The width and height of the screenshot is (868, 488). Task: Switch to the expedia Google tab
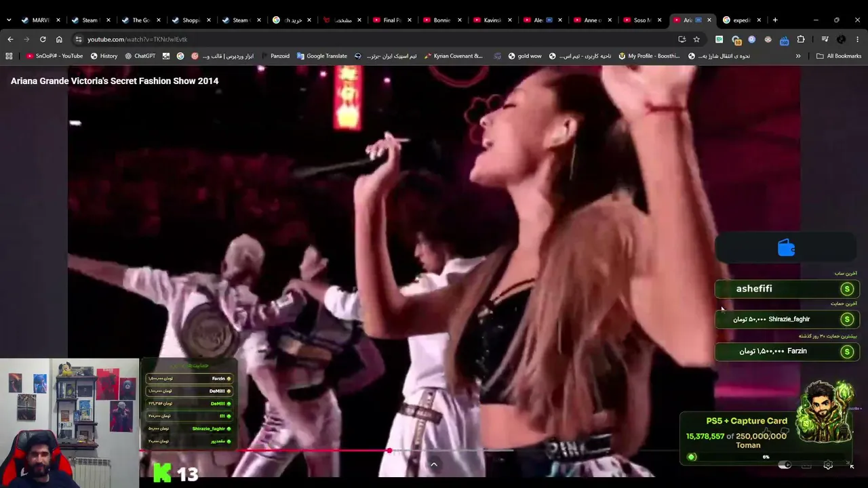(x=743, y=20)
